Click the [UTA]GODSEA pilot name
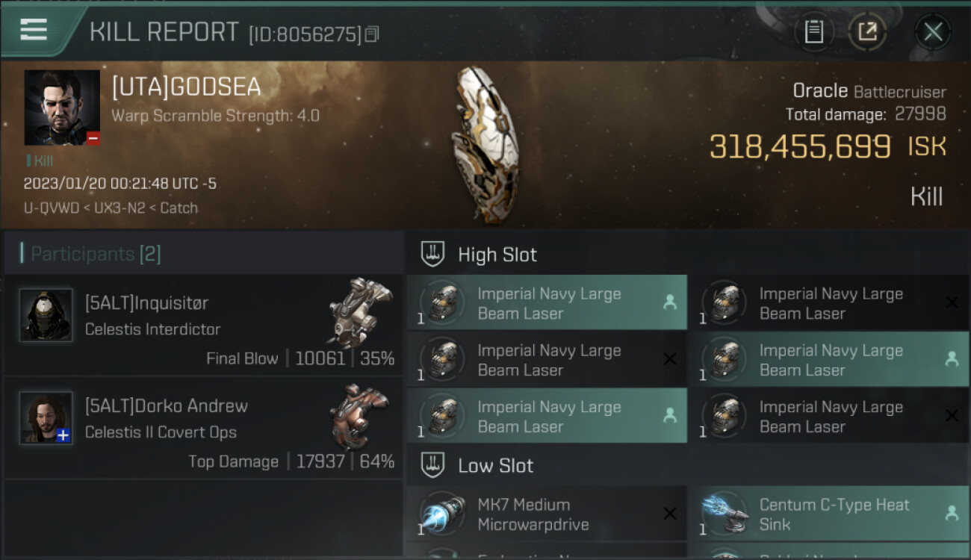Image resolution: width=971 pixels, height=560 pixels. pos(186,87)
